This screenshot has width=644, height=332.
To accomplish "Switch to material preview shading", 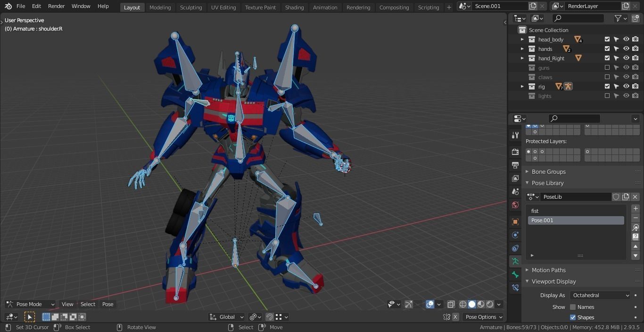I will pyautogui.click(x=481, y=304).
